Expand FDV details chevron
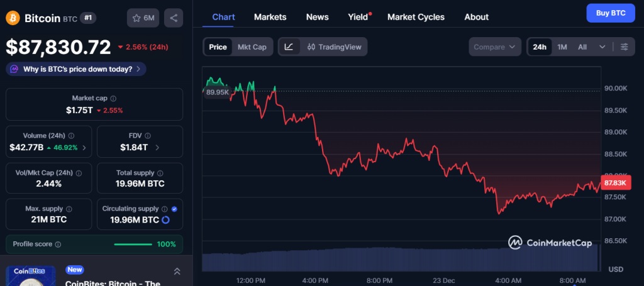644x286 pixels. click(x=157, y=148)
